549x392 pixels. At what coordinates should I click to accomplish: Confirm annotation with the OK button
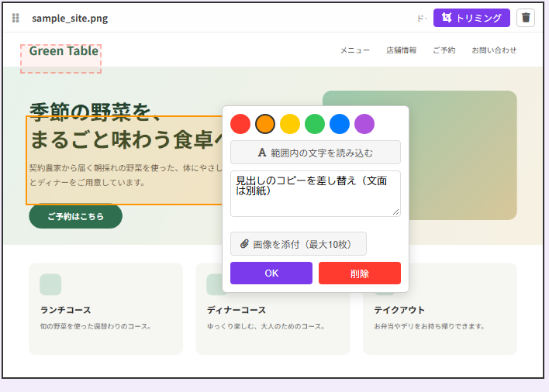pos(271,273)
